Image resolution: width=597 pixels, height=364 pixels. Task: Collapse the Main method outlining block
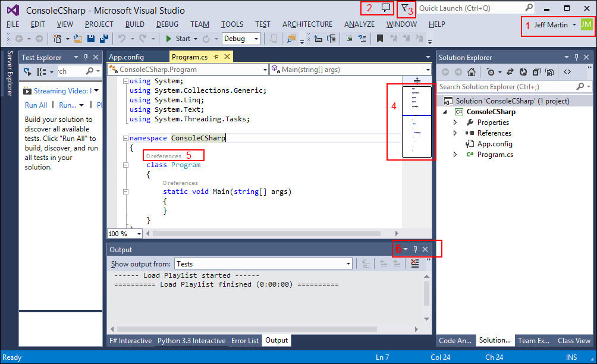point(125,192)
